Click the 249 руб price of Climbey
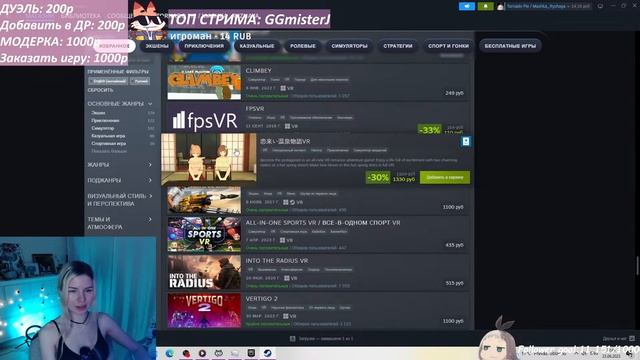The image size is (640, 360). (454, 93)
